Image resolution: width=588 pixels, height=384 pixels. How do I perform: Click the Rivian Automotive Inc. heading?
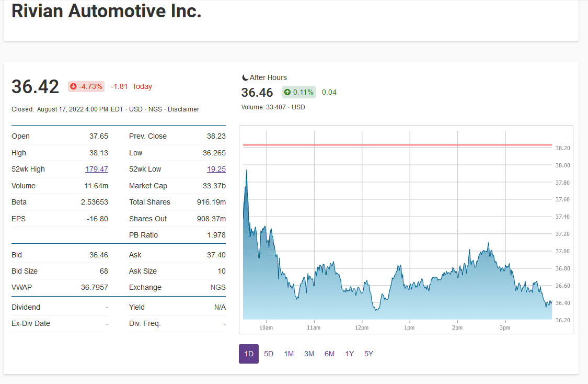(107, 11)
